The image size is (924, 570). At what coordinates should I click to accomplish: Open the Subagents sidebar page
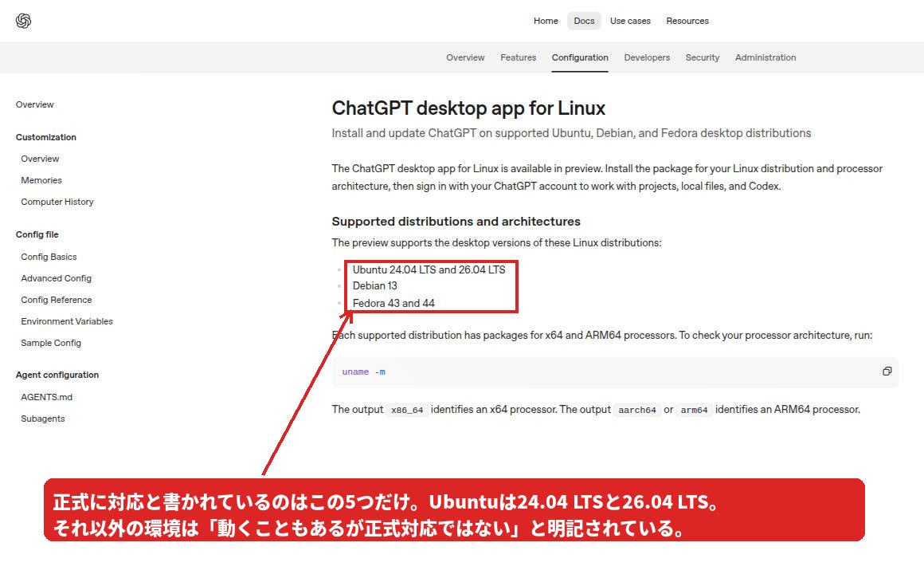tap(43, 419)
